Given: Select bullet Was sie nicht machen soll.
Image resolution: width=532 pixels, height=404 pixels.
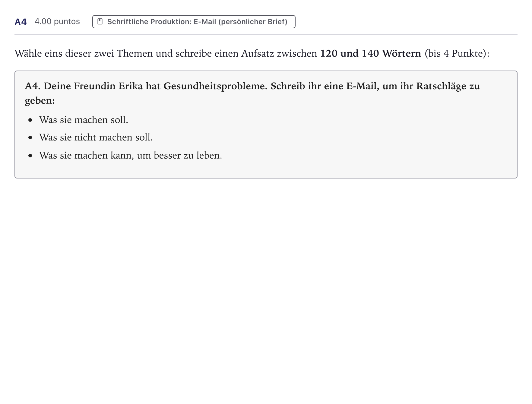Looking at the screenshot, I should click(96, 137).
